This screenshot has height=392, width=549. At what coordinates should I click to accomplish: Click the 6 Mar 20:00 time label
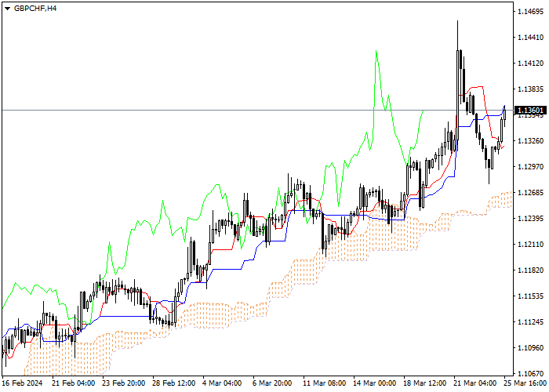(272, 383)
